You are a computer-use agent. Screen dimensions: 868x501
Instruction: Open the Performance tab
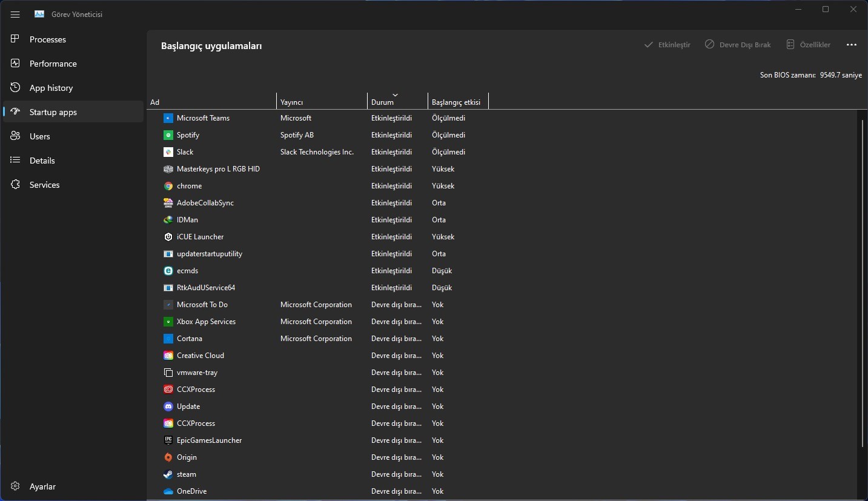(53, 64)
